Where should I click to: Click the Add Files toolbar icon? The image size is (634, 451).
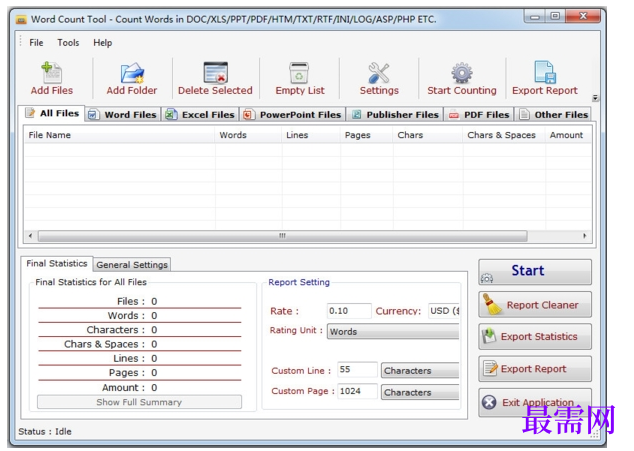point(52,73)
